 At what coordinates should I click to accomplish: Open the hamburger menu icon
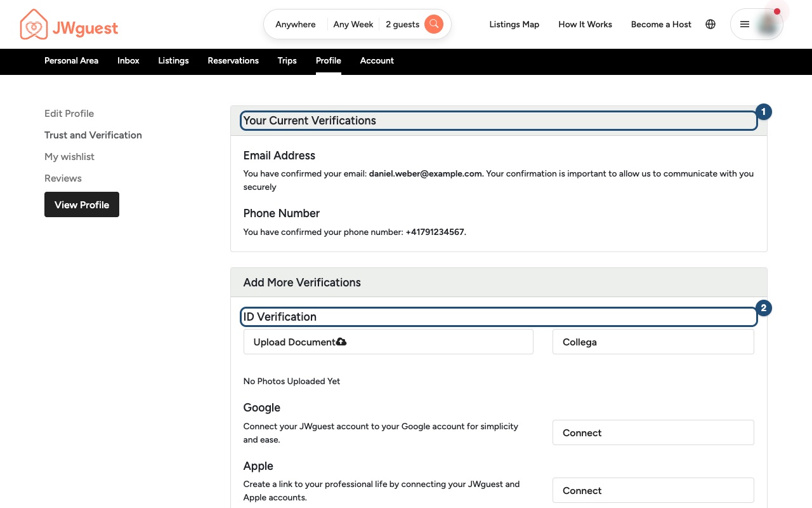click(x=745, y=24)
